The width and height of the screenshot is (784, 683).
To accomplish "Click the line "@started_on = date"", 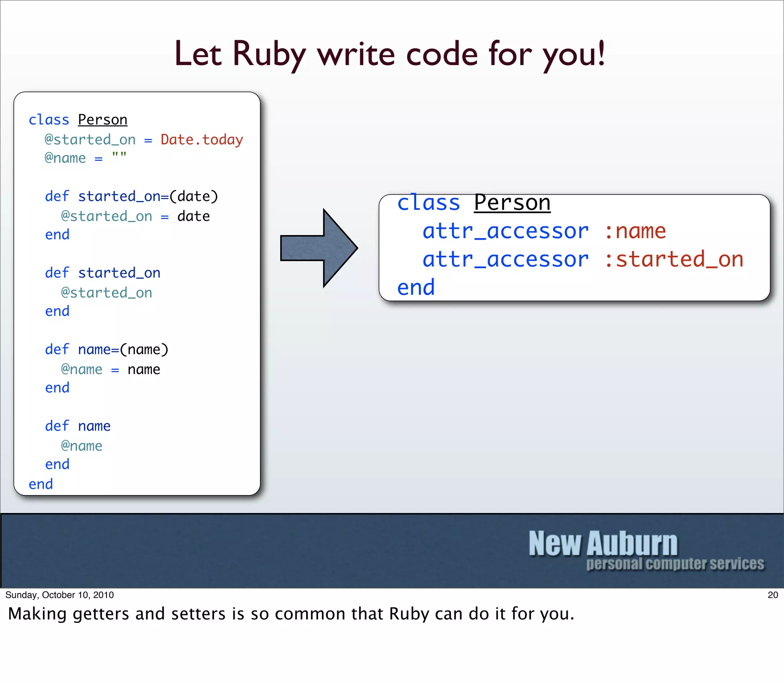I will tap(136, 216).
